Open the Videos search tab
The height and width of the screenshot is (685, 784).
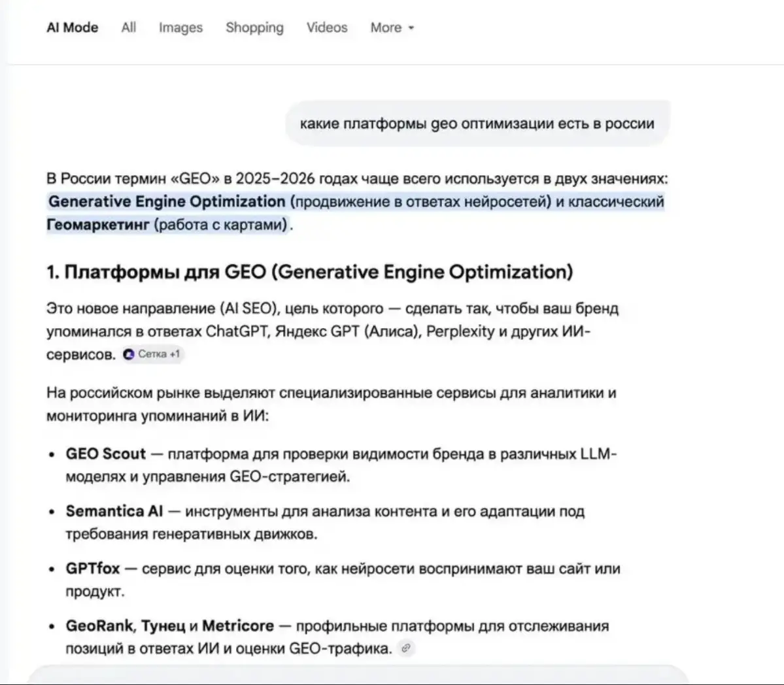[326, 27]
